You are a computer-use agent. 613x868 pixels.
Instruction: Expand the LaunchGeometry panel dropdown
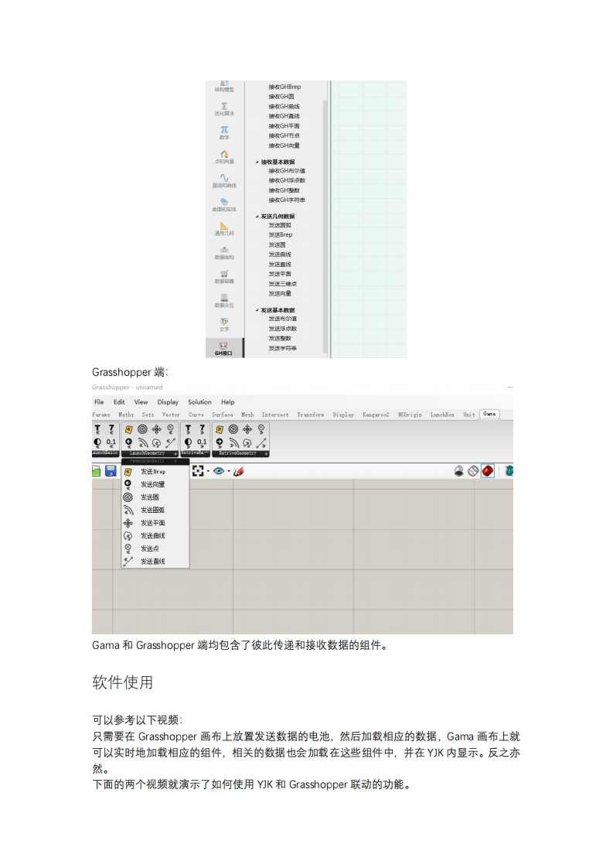pyautogui.click(x=176, y=453)
